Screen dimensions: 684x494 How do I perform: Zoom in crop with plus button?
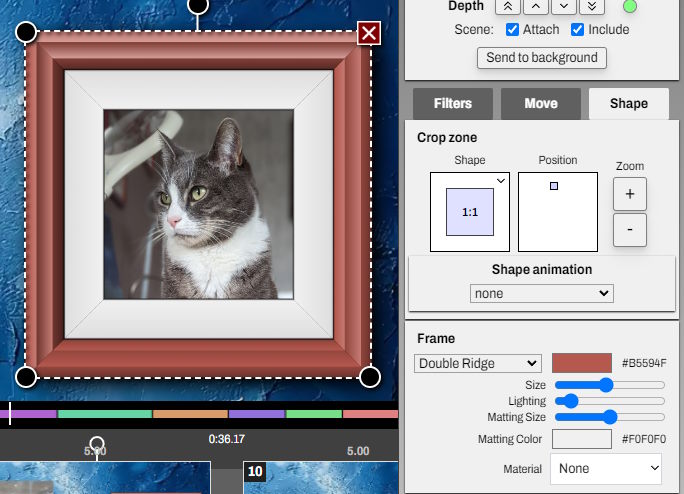(x=629, y=194)
